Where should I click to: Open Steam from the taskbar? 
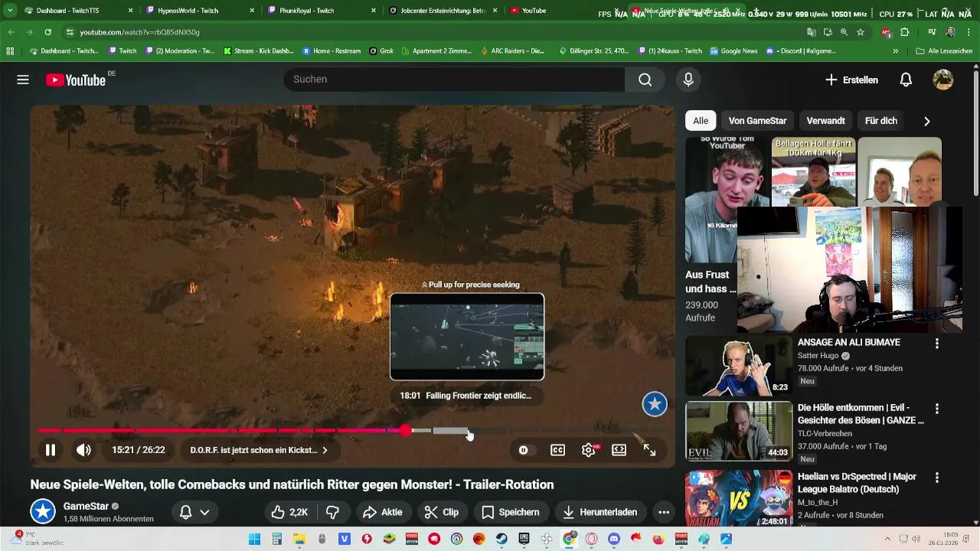(x=501, y=539)
